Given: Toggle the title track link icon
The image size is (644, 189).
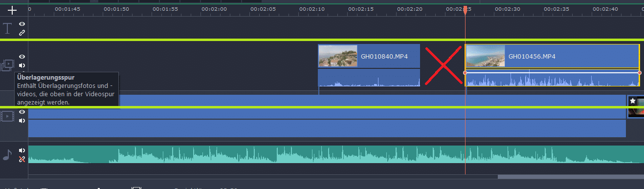Looking at the screenshot, I should pyautogui.click(x=22, y=33).
